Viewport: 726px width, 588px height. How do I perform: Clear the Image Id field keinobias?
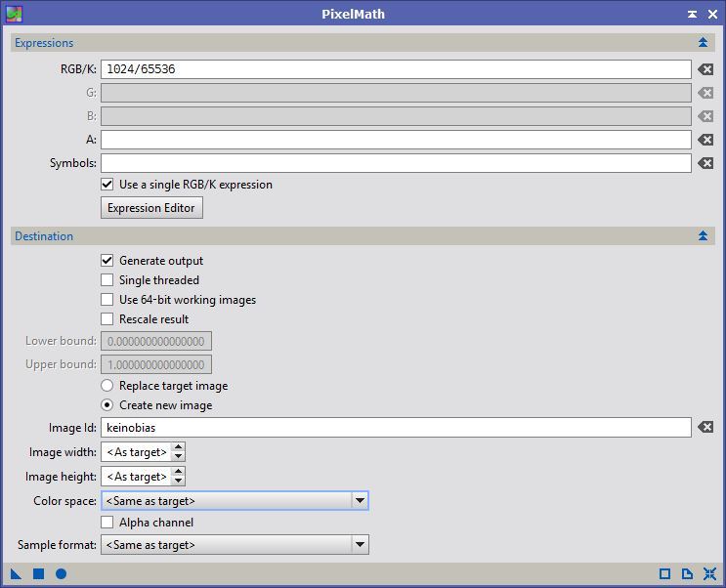pyautogui.click(x=705, y=428)
